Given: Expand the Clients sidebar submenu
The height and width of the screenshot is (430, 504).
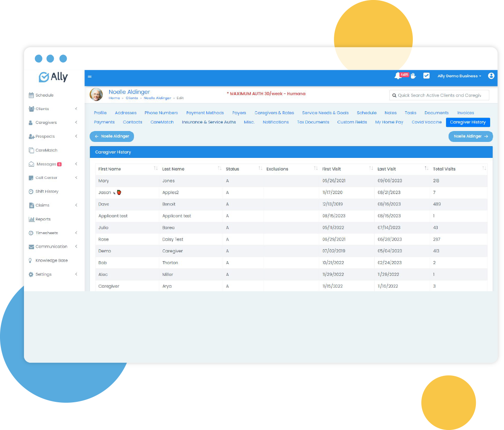Looking at the screenshot, I should [76, 109].
